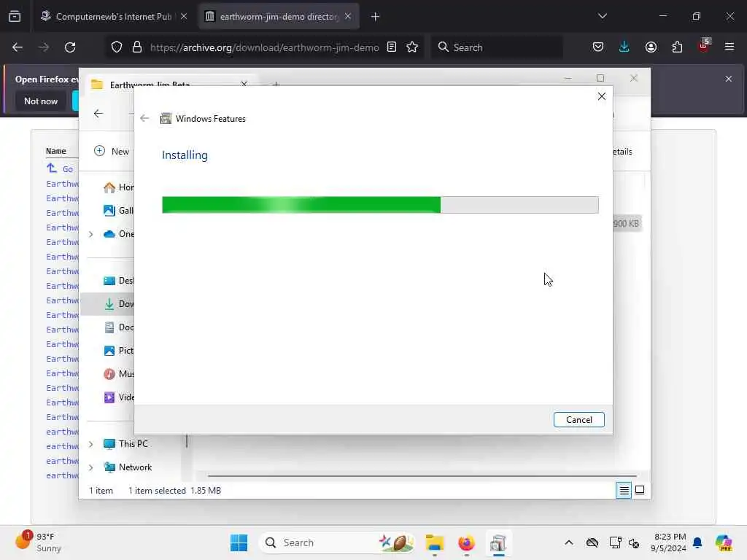This screenshot has height=560, width=747.
Task: Expand This PC tree node
Action: tap(91, 444)
